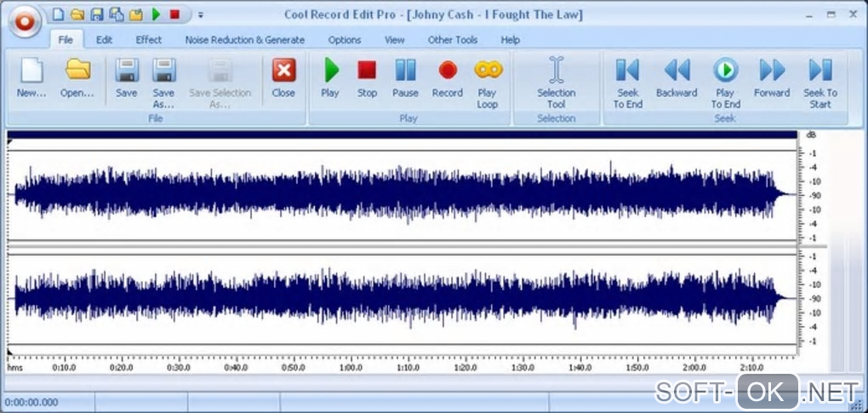Click the black marker triangle below the bottom channel

point(10,351)
